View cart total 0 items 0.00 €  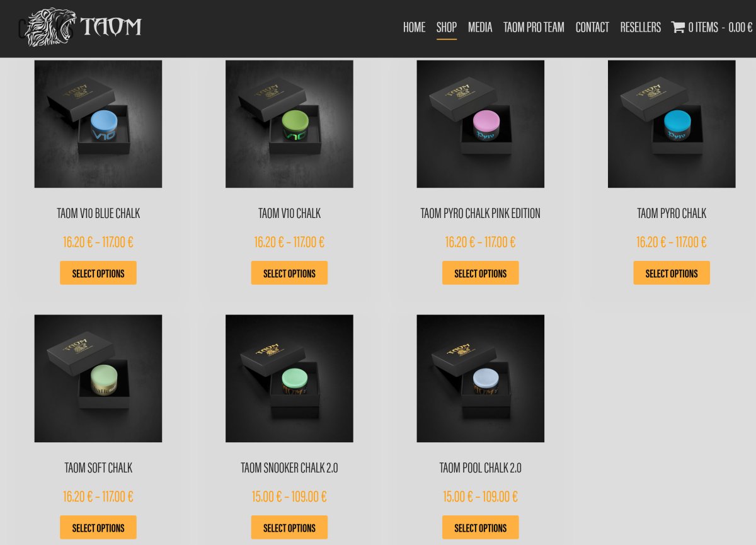click(x=720, y=27)
